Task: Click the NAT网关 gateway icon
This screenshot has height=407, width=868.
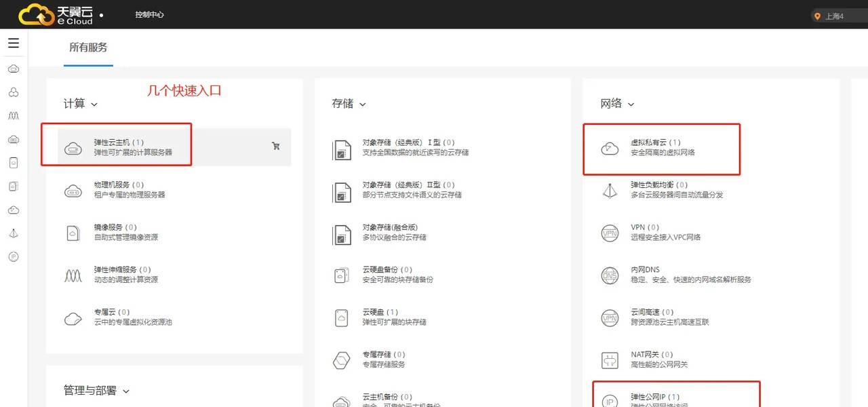Action: point(610,360)
